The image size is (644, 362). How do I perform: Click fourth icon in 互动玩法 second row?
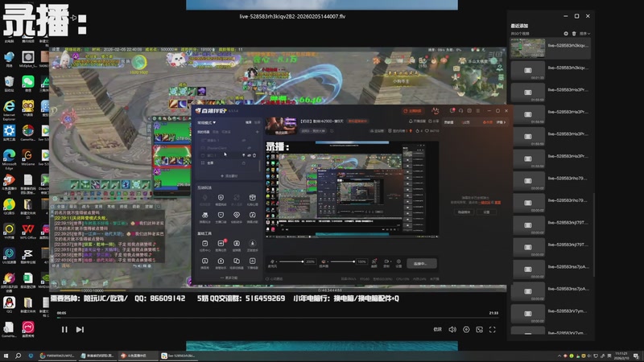tap(252, 215)
